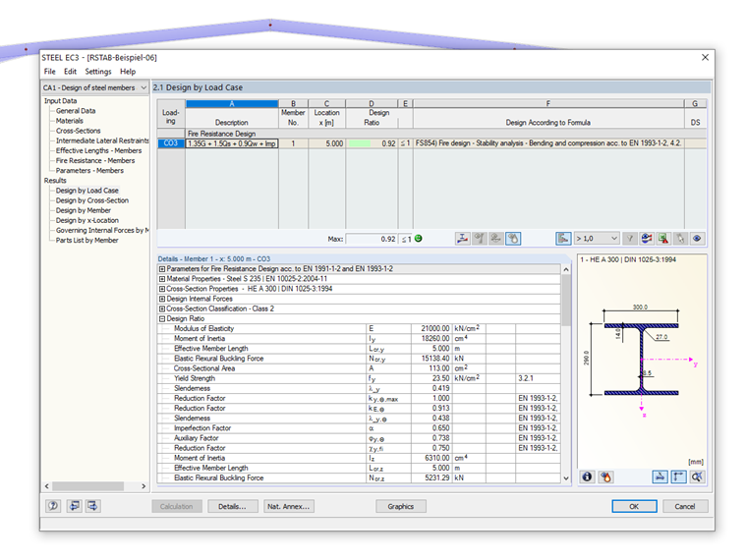The height and width of the screenshot is (560, 747).
Task: Go to the previous table with the left arrow icon
Action: coord(75,506)
